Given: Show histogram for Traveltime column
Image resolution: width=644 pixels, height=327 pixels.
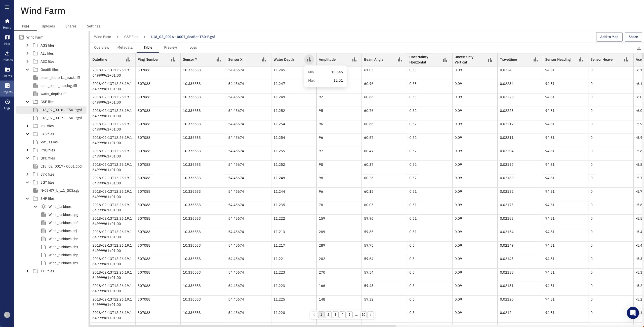Looking at the screenshot, I should (536, 59).
